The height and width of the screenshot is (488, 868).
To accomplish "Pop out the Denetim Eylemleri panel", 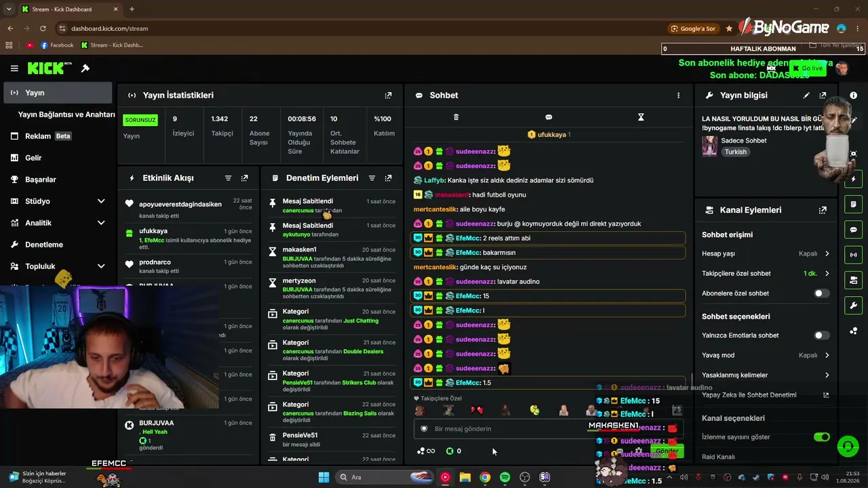I will coord(388,178).
